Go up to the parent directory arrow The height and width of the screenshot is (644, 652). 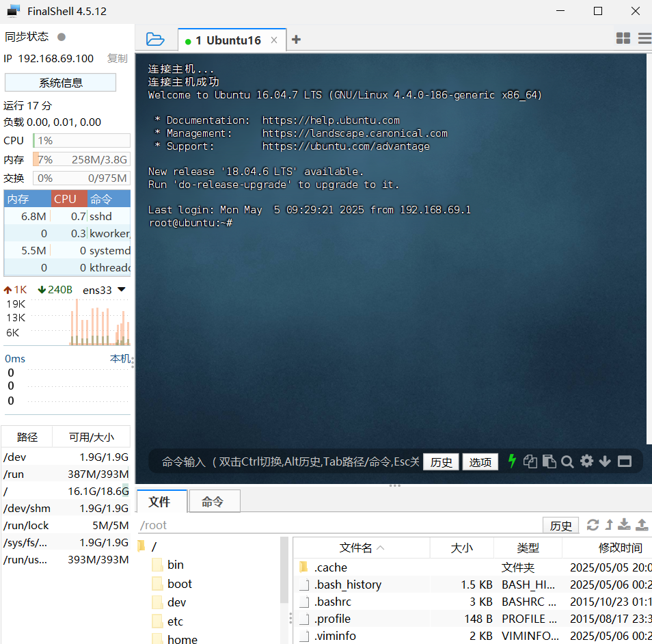(609, 525)
